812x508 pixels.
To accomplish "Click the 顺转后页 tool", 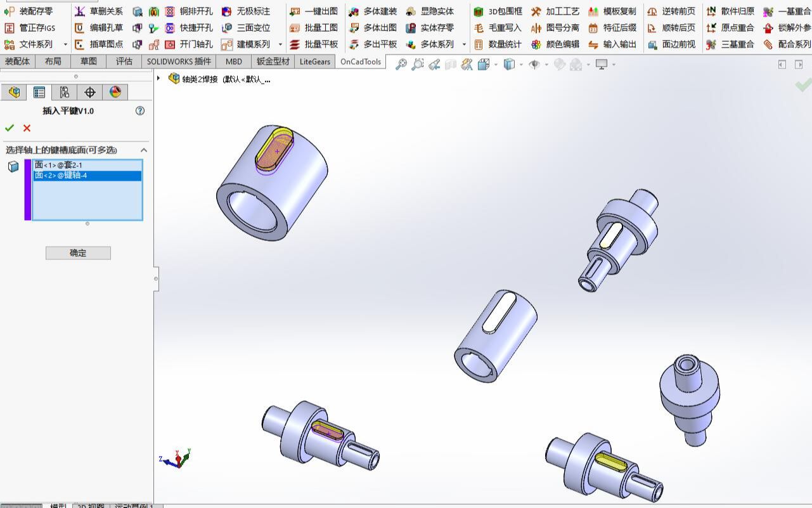I will tap(671, 27).
